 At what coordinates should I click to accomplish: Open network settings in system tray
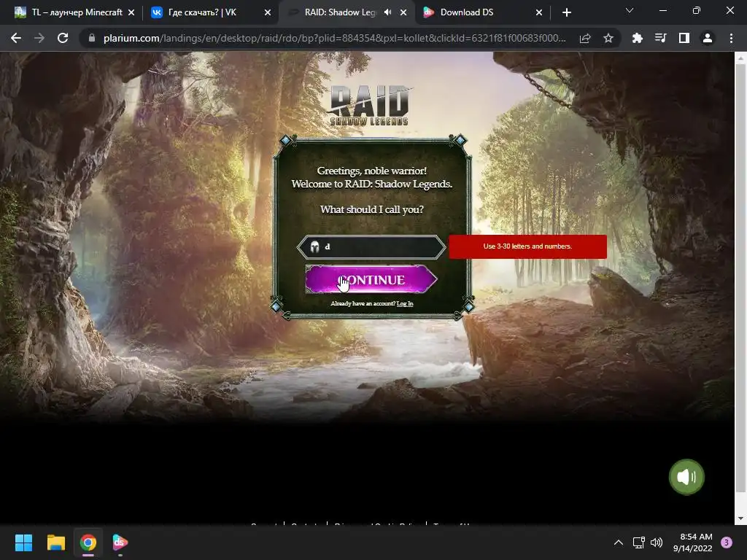[x=638, y=542]
